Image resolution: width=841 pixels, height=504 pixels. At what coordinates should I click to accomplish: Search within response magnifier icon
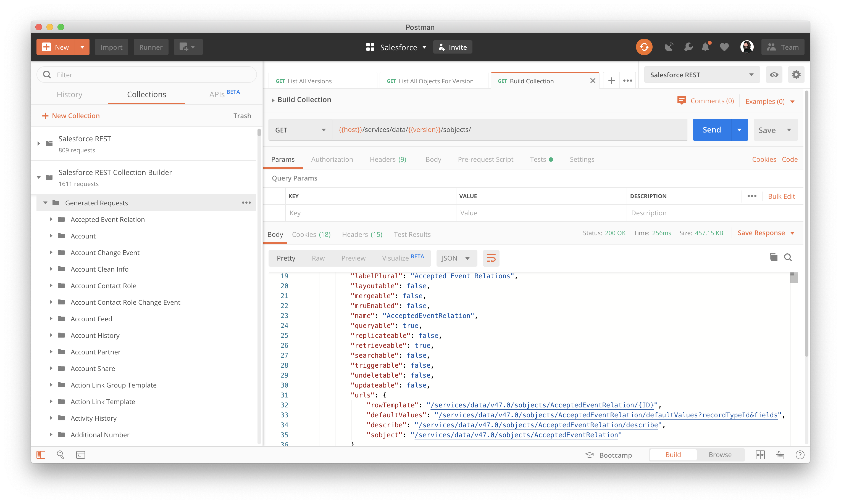[x=788, y=258]
